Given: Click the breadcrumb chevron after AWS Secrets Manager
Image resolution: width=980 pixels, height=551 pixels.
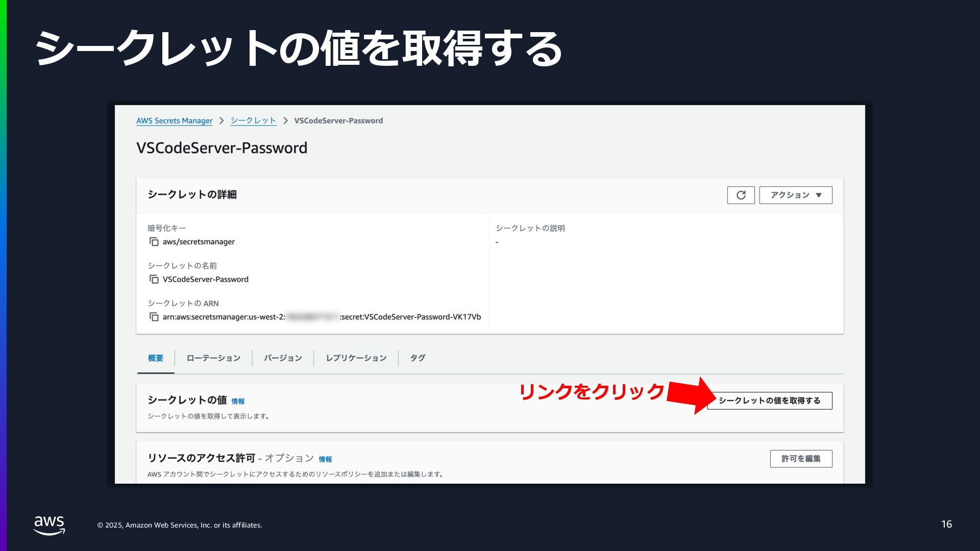Looking at the screenshot, I should click(x=222, y=121).
